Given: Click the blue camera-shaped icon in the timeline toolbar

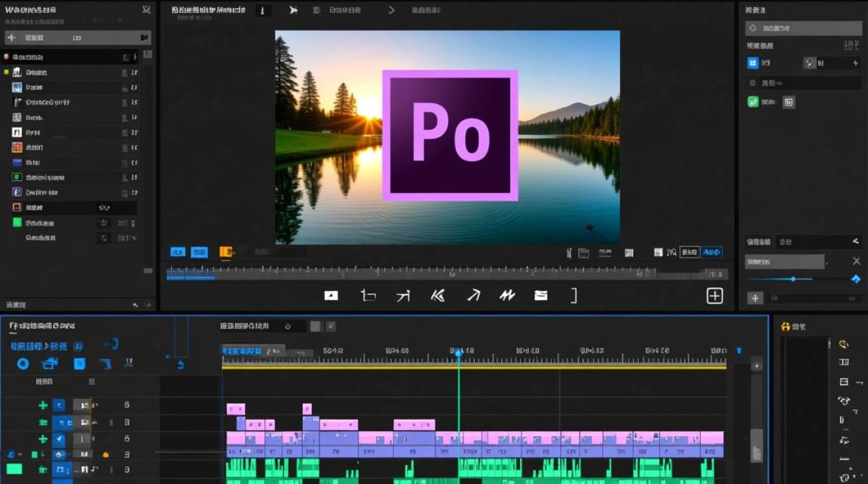Looking at the screenshot, I should 50,364.
